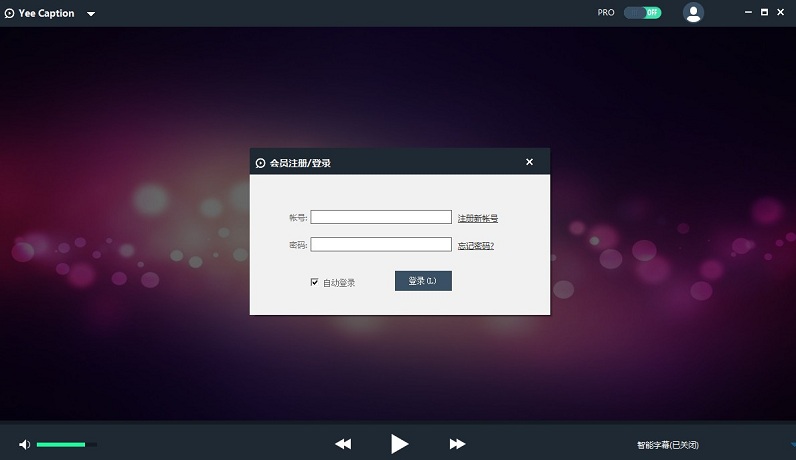Close the 会员注册/登录 dialog
Viewport: 796px width, 460px height.
pos(529,162)
